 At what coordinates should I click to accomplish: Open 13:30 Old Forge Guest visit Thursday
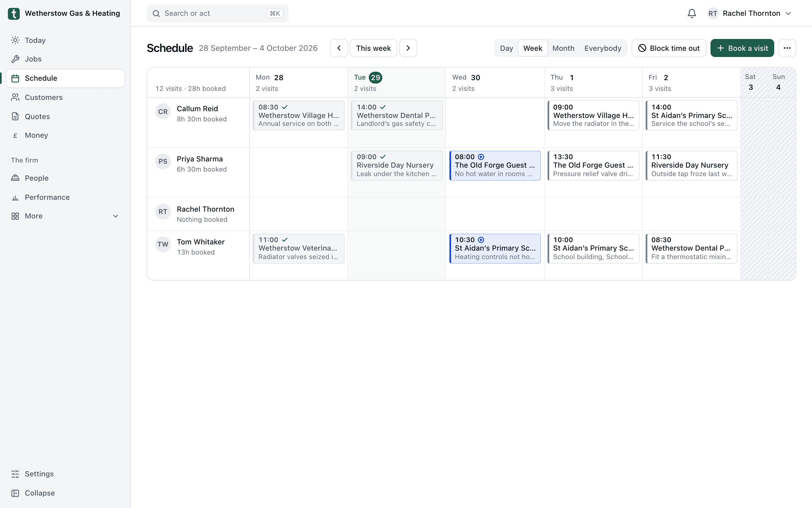pyautogui.click(x=593, y=165)
